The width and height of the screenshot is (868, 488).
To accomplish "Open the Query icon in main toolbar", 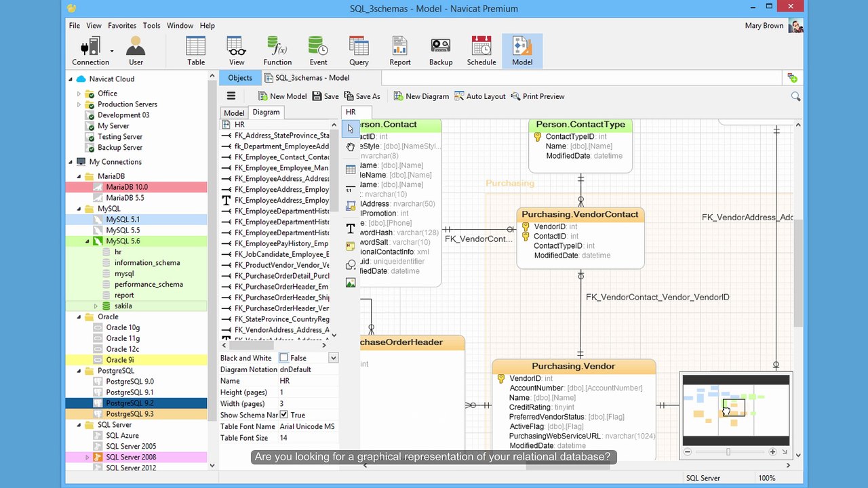I will click(359, 51).
